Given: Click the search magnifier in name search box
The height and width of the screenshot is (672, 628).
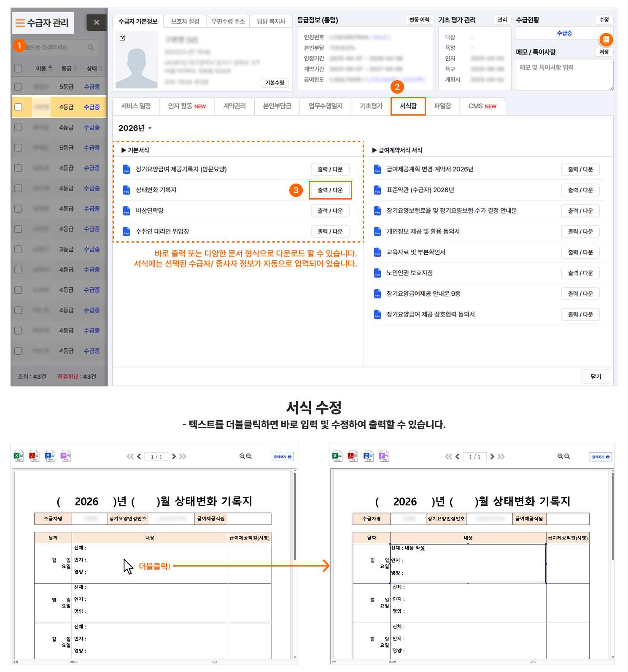Looking at the screenshot, I should tap(91, 48).
